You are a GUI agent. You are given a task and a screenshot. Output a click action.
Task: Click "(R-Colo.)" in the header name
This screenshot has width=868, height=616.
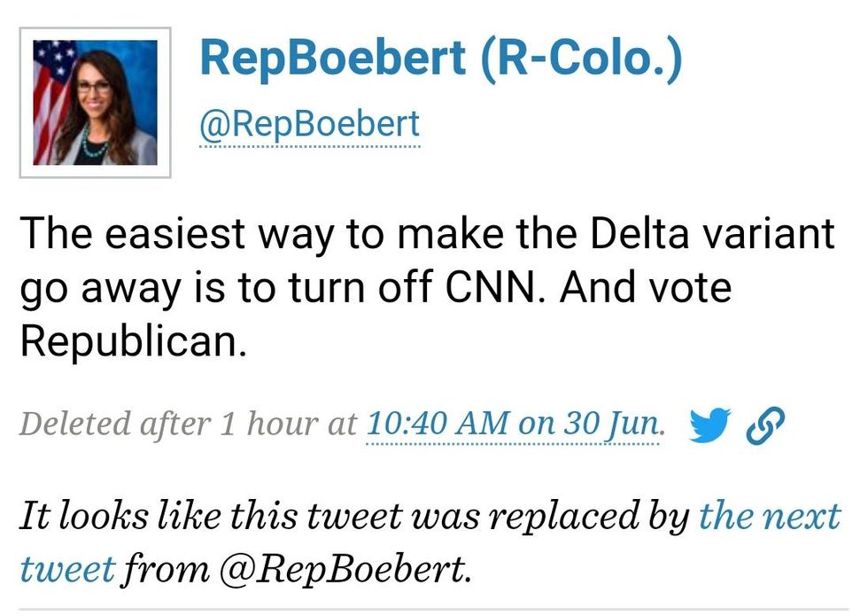pos(582,58)
